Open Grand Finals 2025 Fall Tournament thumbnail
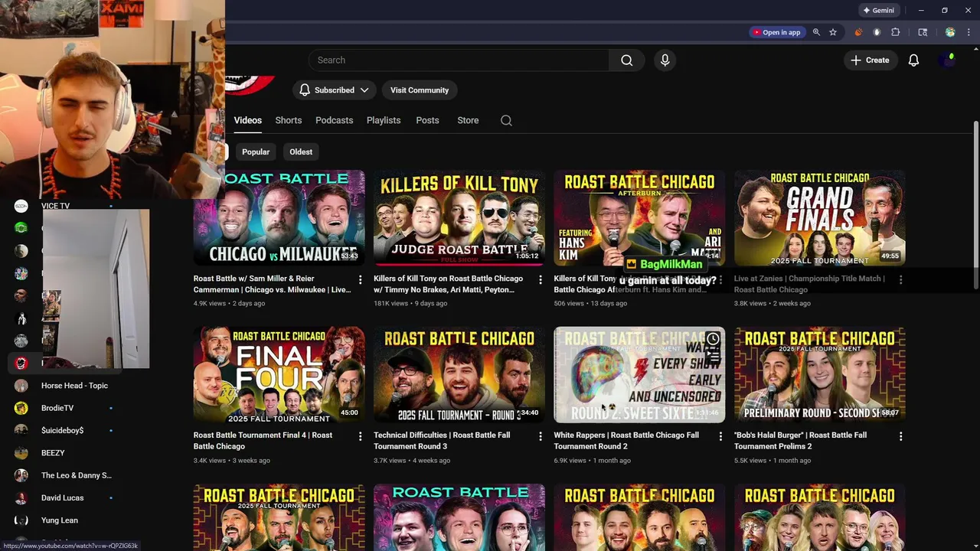This screenshot has width=980, height=551. click(820, 217)
